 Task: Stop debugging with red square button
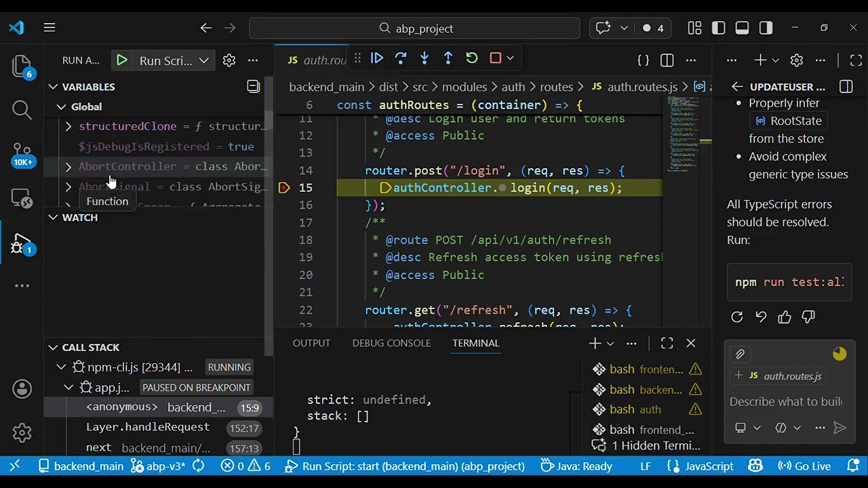point(496,58)
